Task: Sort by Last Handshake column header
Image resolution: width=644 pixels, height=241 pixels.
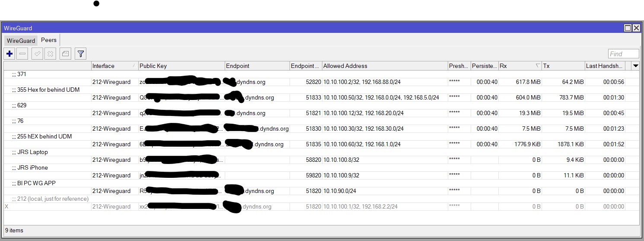Action: [x=605, y=66]
